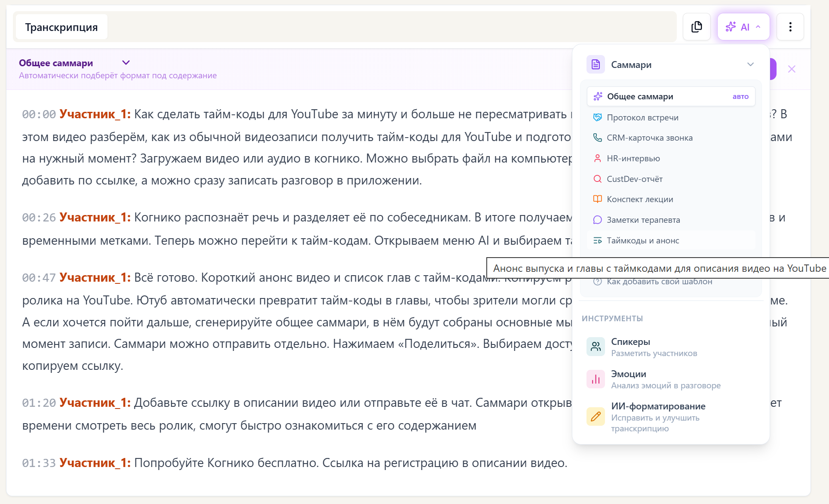Click the Саммари document icon
The height and width of the screenshot is (504, 829).
[x=596, y=65]
